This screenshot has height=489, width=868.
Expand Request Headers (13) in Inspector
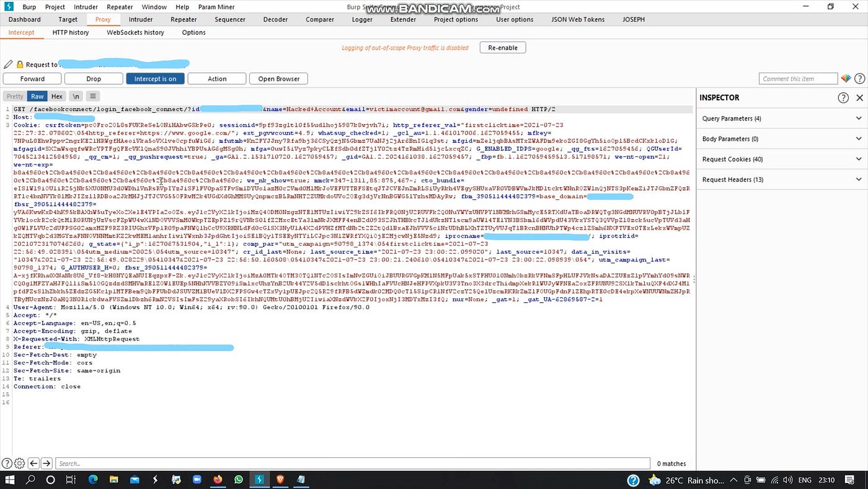coord(782,180)
